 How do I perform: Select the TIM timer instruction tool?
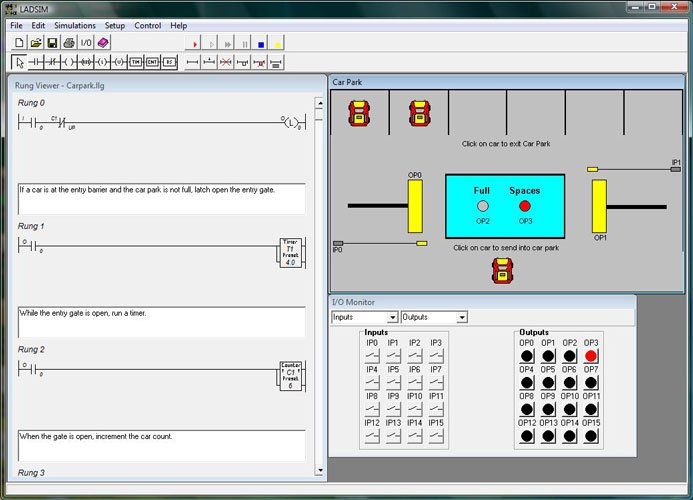click(135, 62)
